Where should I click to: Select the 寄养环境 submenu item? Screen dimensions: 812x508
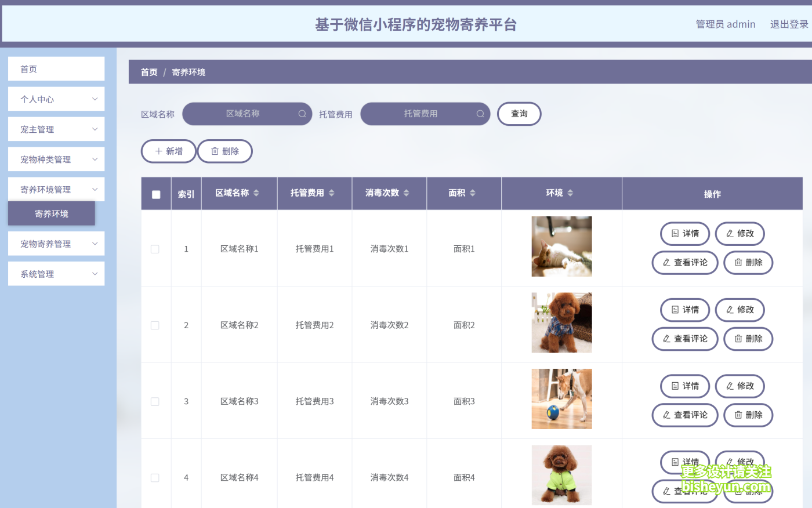tap(51, 213)
